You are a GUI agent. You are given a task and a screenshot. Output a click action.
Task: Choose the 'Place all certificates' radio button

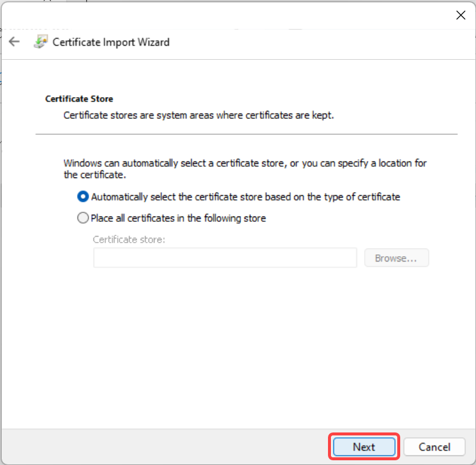[x=83, y=218]
